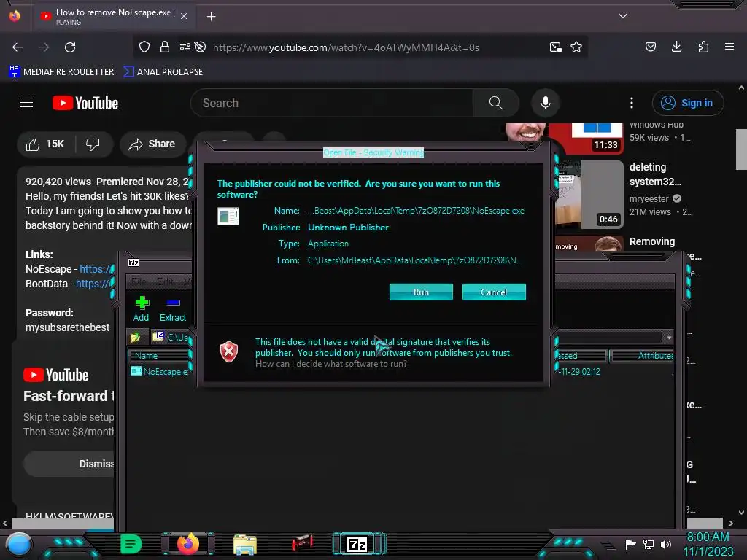This screenshot has height=560, width=747.
Task: Open the YouTube hamburger guide menu
Action: click(26, 103)
